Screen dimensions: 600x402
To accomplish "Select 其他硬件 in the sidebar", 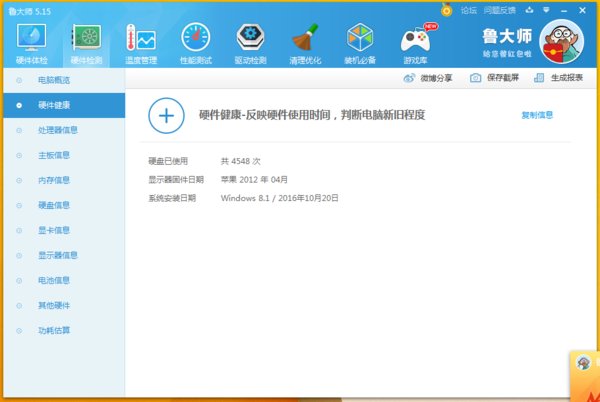I will (64, 306).
